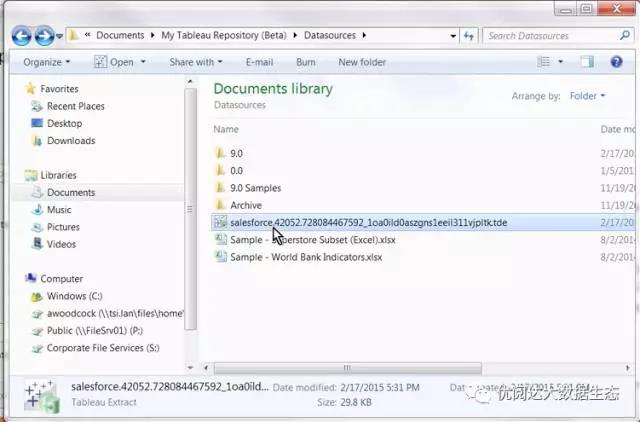640x422 pixels.
Task: Select Downloads under Favorites
Action: coord(71,141)
